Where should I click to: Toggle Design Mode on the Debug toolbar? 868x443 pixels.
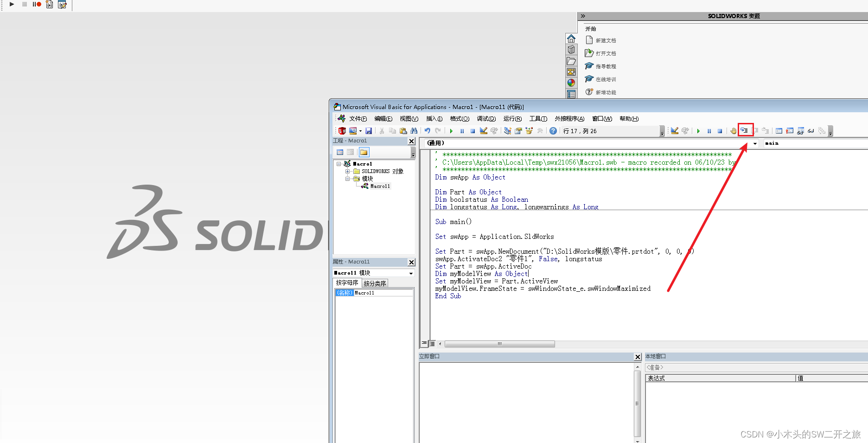675,131
